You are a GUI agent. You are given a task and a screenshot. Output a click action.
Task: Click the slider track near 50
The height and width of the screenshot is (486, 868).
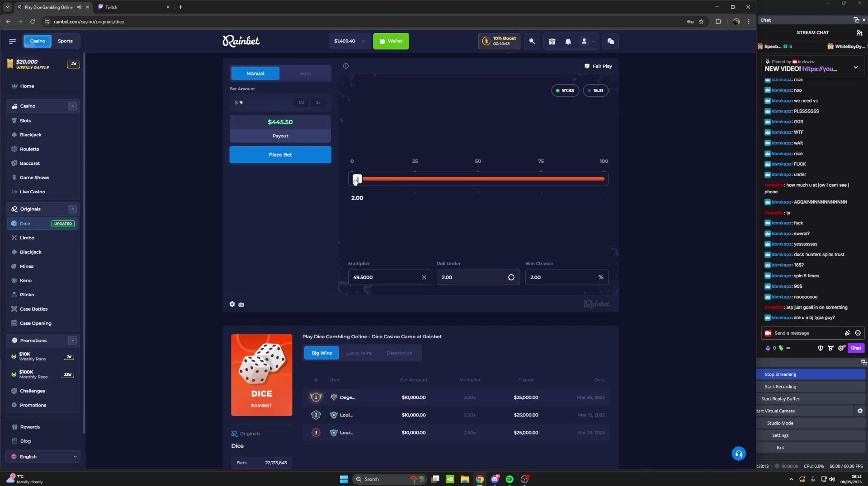pos(478,179)
